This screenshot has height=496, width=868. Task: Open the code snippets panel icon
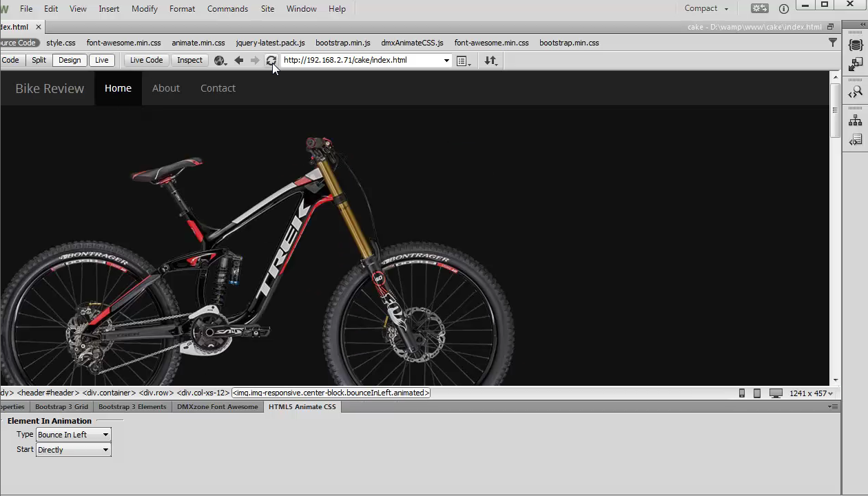pyautogui.click(x=856, y=141)
